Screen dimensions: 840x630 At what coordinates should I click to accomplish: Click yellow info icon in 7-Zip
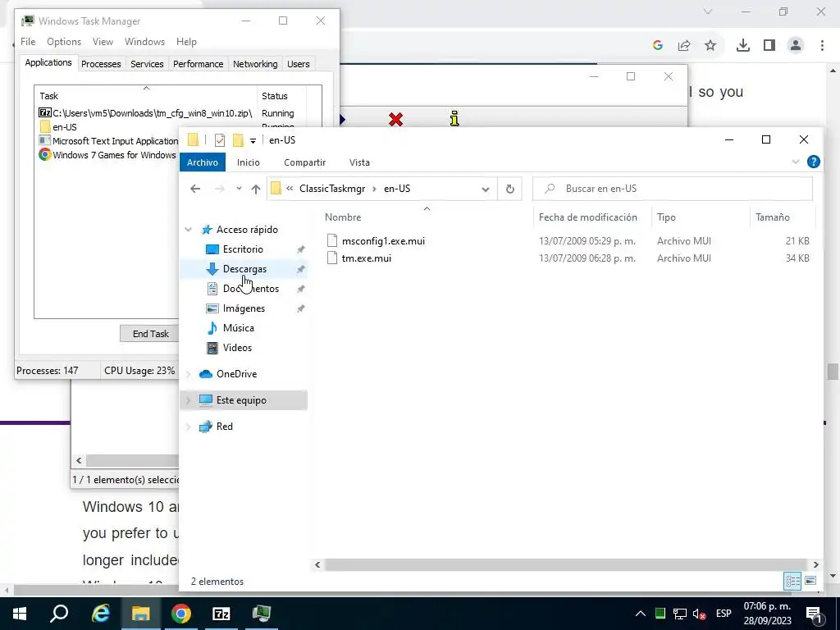point(454,118)
